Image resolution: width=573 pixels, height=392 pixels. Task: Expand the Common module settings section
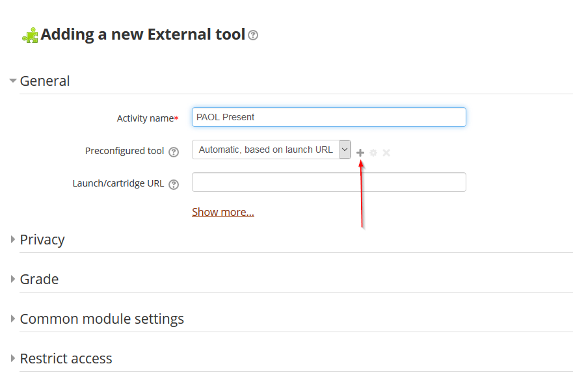[x=13, y=319]
